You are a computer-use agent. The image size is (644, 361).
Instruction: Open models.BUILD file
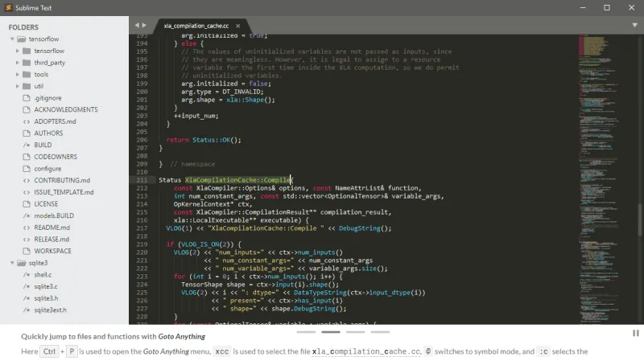coord(54,215)
